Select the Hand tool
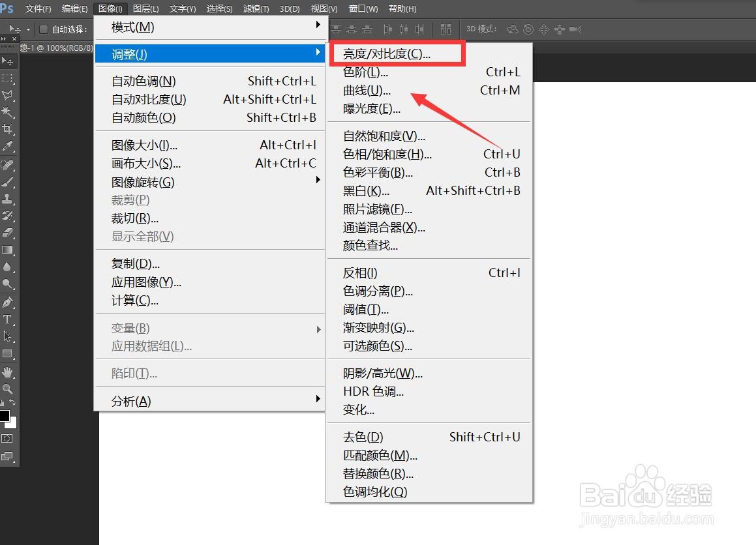The width and height of the screenshot is (756, 545). 8,372
